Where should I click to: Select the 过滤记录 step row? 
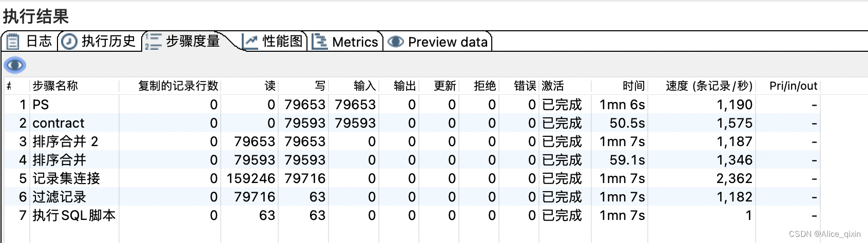pyautogui.click(x=413, y=197)
